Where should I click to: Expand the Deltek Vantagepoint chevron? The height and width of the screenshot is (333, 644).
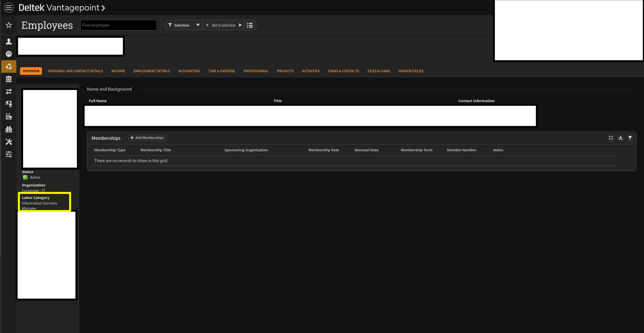point(103,8)
